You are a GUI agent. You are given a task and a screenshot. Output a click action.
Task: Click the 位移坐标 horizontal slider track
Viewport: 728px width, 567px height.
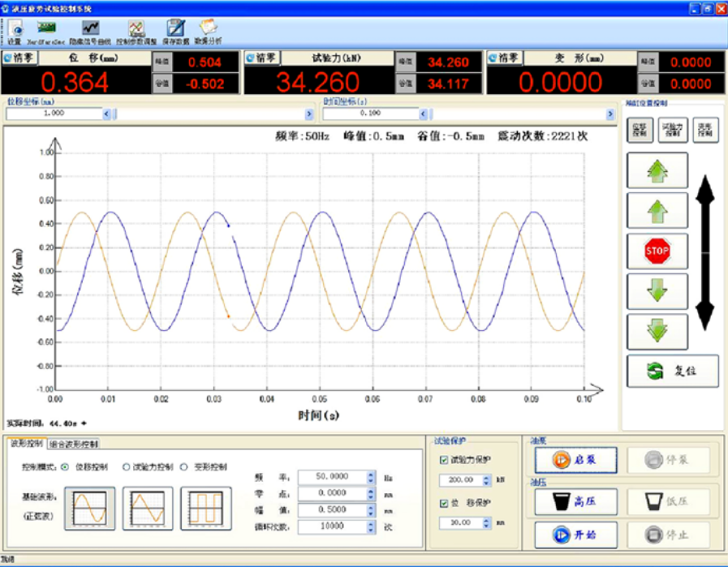[211, 114]
